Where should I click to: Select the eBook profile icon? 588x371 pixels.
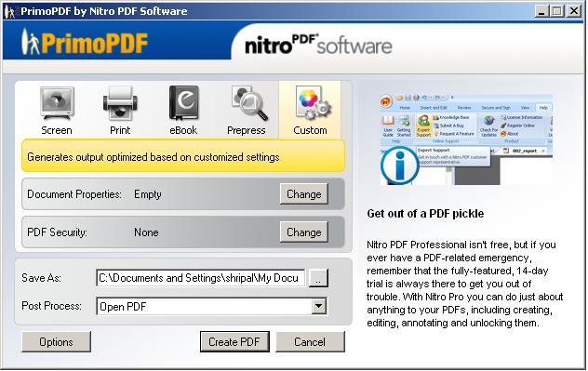click(x=183, y=103)
